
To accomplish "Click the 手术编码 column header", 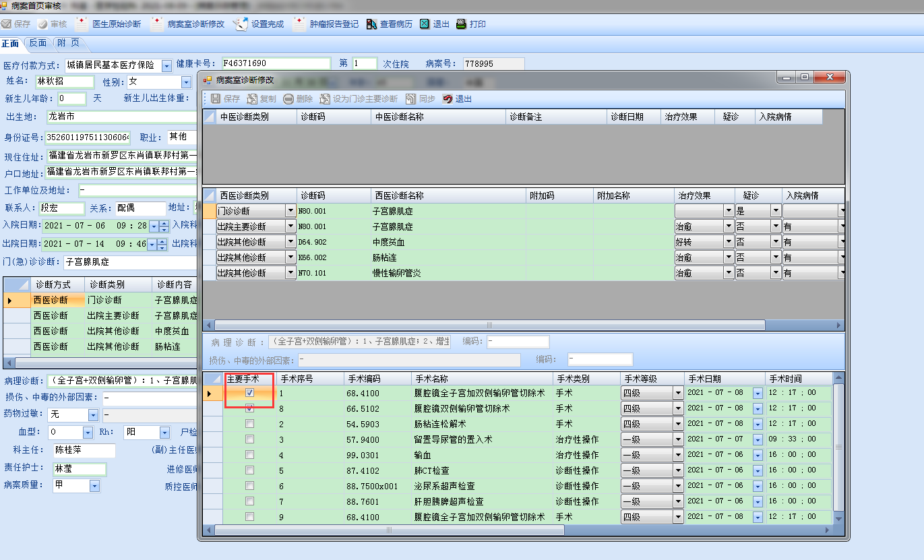I will [377, 379].
